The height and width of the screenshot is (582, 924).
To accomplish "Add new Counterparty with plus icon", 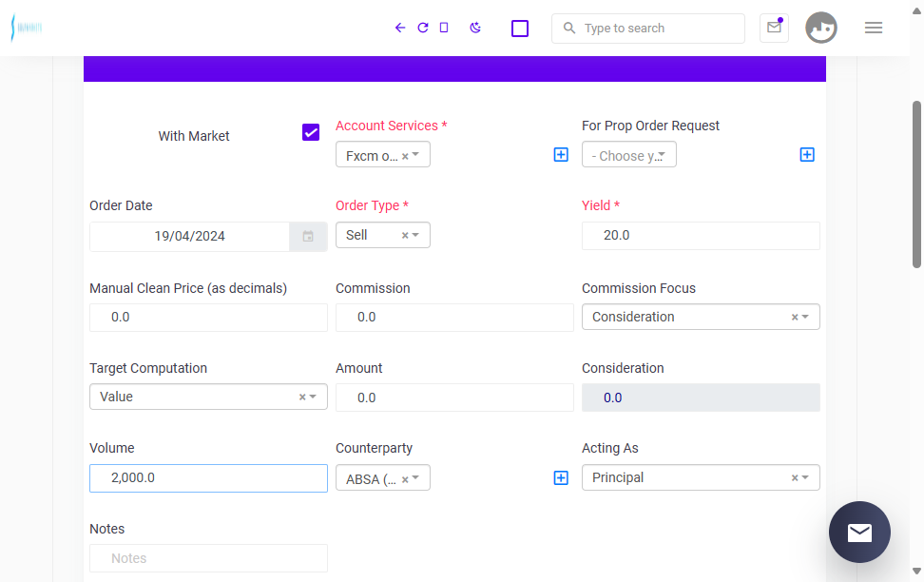I will (x=561, y=477).
